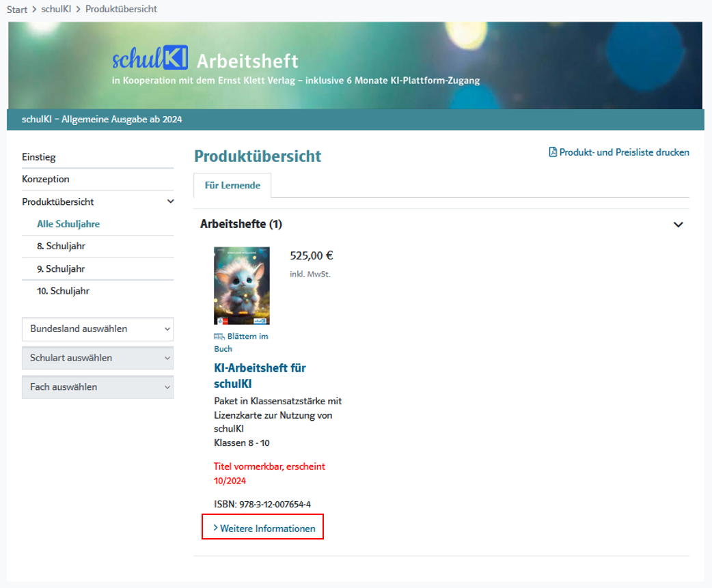Open the Bundesland auswählen dropdown
Screen dimensions: 712x588
pyautogui.click(x=98, y=328)
